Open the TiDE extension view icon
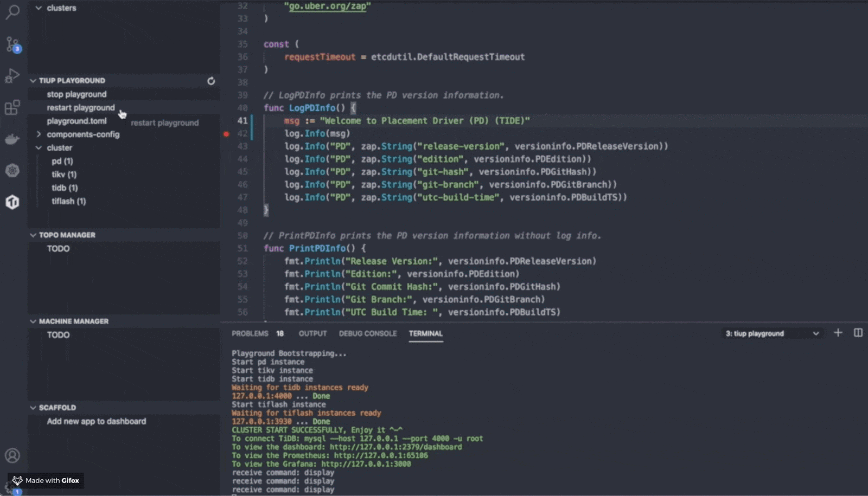The image size is (868, 496). [12, 202]
